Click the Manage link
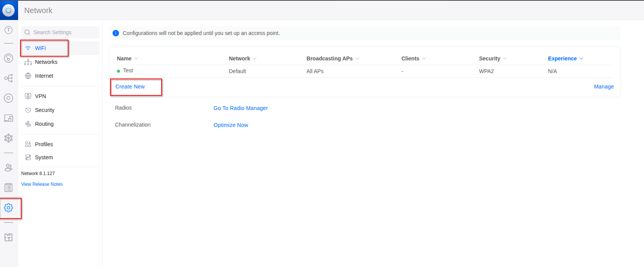 604,87
